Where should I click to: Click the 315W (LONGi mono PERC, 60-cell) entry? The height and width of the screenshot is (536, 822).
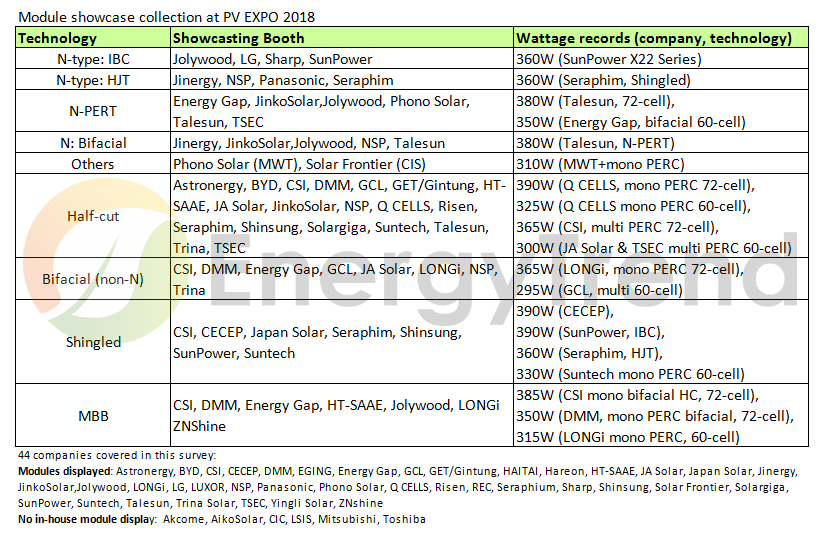[627, 437]
